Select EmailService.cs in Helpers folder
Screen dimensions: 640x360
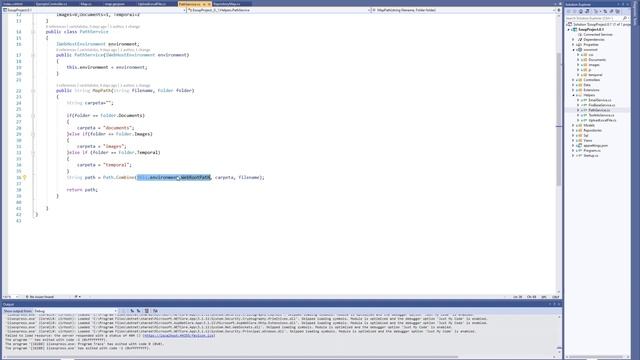tap(600, 100)
